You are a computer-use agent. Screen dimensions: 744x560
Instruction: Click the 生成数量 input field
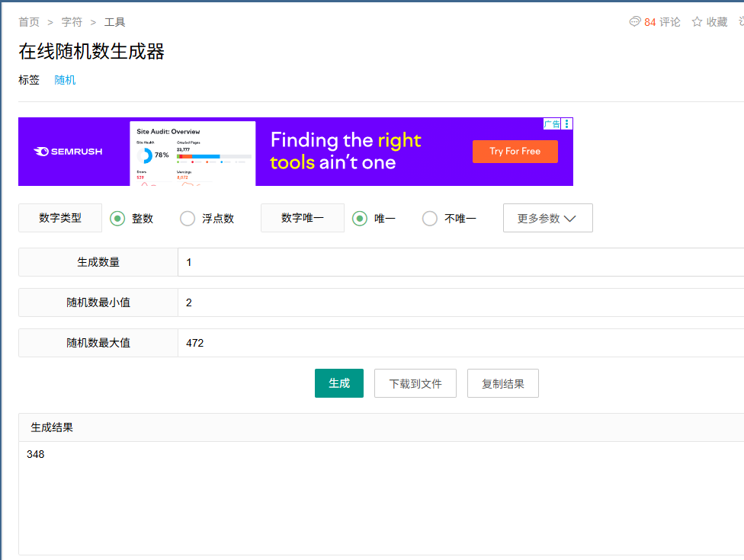(457, 262)
